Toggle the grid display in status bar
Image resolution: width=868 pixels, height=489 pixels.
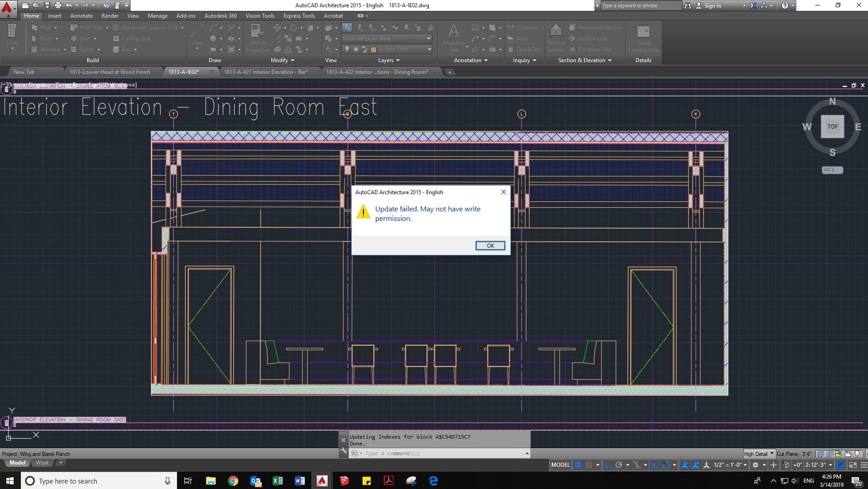578,465
